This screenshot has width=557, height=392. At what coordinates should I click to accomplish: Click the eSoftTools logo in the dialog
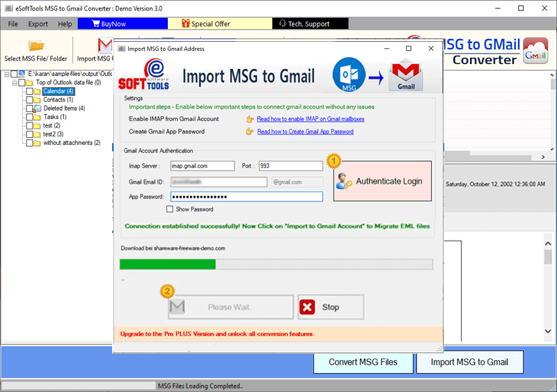click(144, 75)
